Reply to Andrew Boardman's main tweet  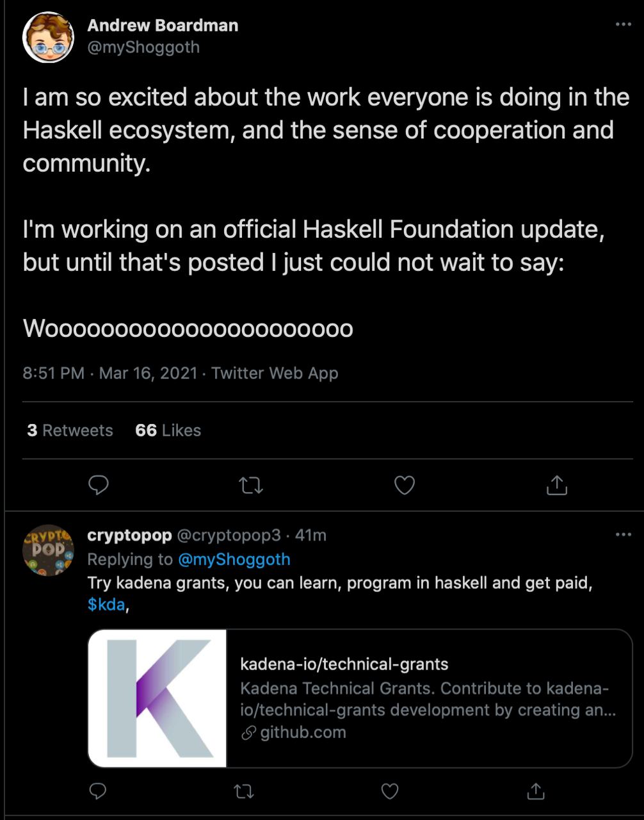pyautogui.click(x=98, y=486)
